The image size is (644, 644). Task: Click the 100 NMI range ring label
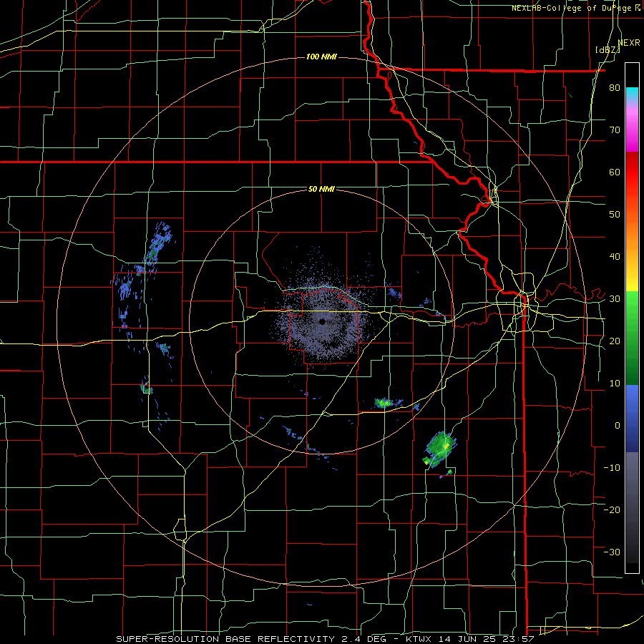pos(321,57)
